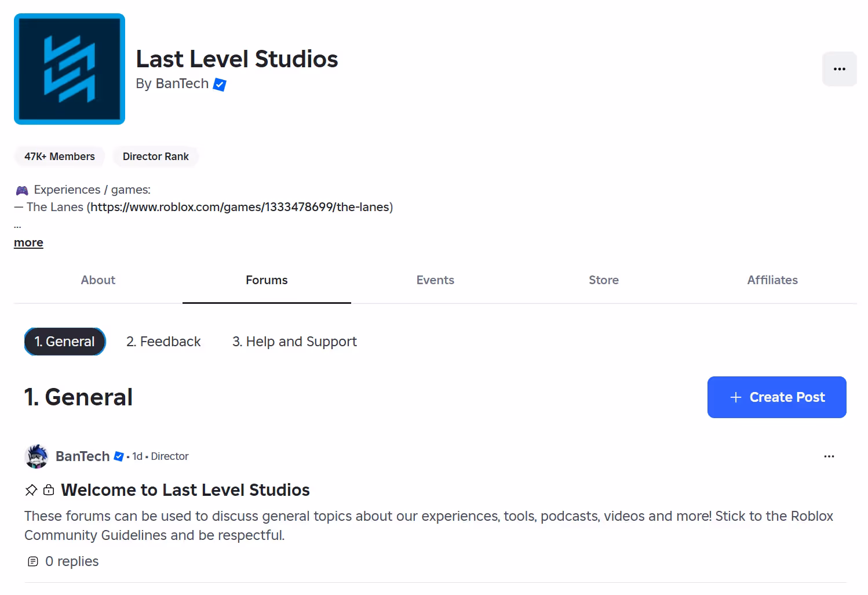Image resolution: width=868 pixels, height=595 pixels.
Task: Click BanTech's avatar thumbnail on the post
Action: pyautogui.click(x=36, y=456)
